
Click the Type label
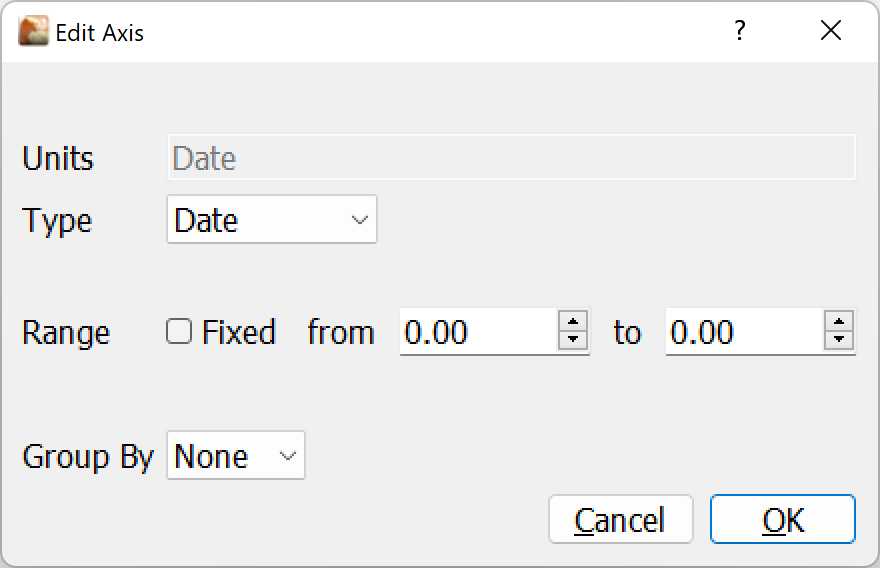[57, 220]
